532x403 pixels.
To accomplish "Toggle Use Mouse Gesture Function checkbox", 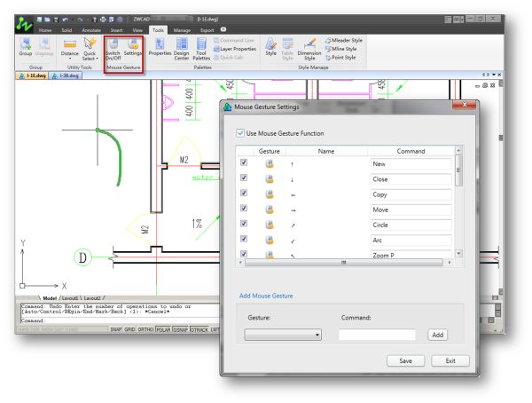I will coord(240,133).
